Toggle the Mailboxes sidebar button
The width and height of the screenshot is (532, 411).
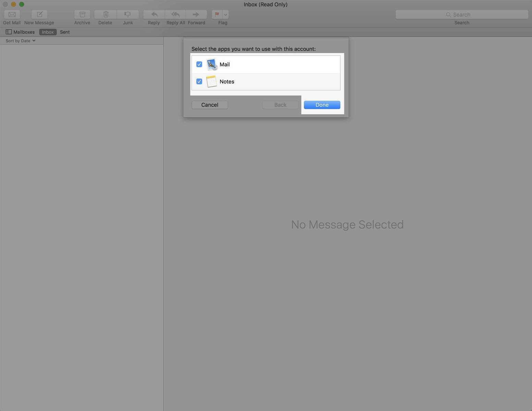point(20,32)
